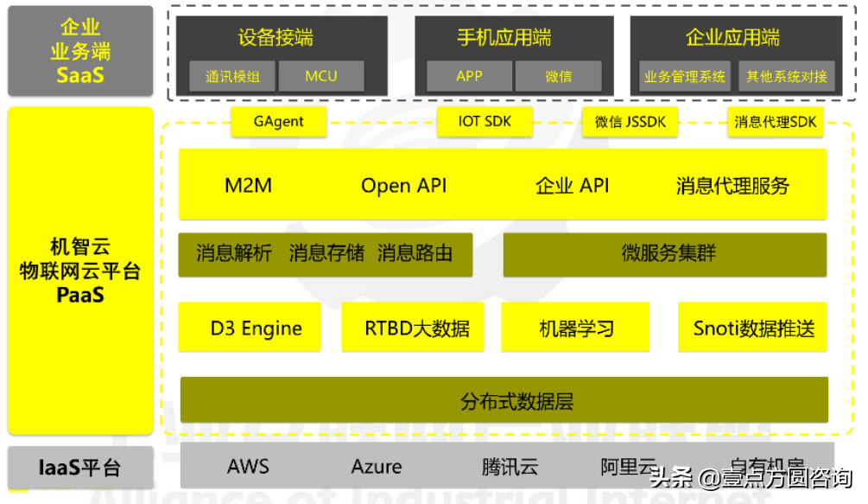Click the APP box under 手机应用端
The height and width of the screenshot is (504, 868).
click(469, 76)
